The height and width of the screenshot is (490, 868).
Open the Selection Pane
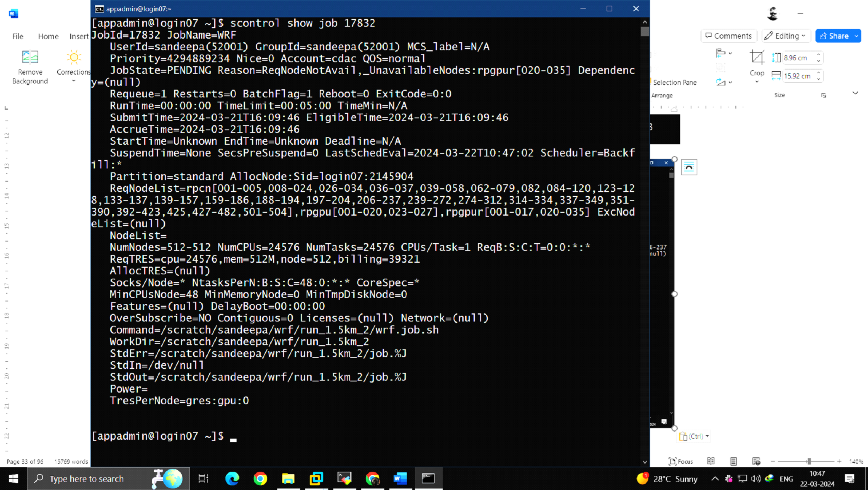(674, 82)
